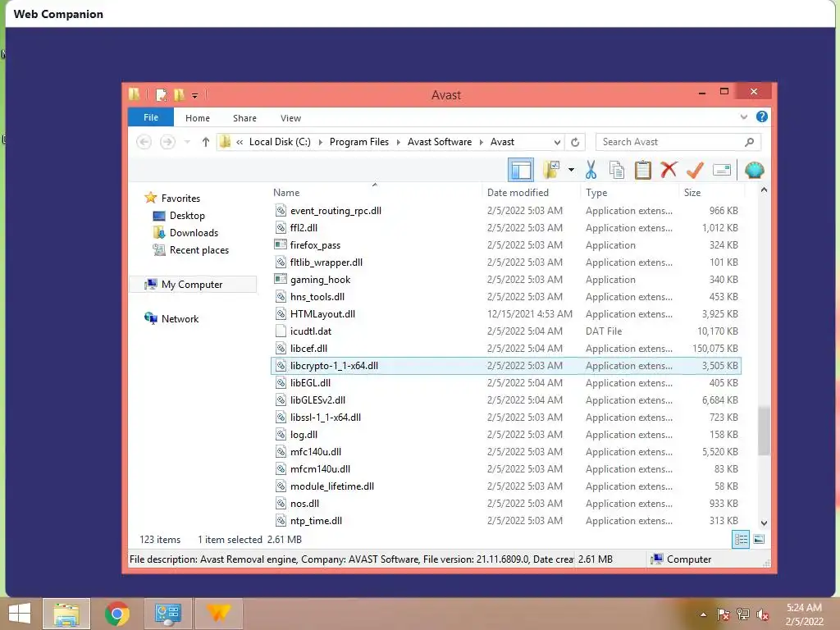Viewport: 840px width, 630px height.
Task: Open the Customize Quick Access Toolbar dropdown
Action: click(195, 95)
